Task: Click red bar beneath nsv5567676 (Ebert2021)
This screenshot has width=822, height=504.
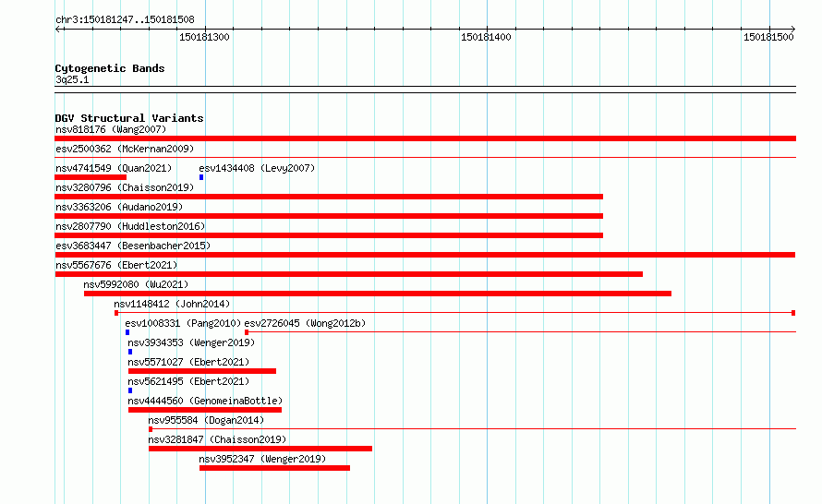Action: [x=348, y=274]
